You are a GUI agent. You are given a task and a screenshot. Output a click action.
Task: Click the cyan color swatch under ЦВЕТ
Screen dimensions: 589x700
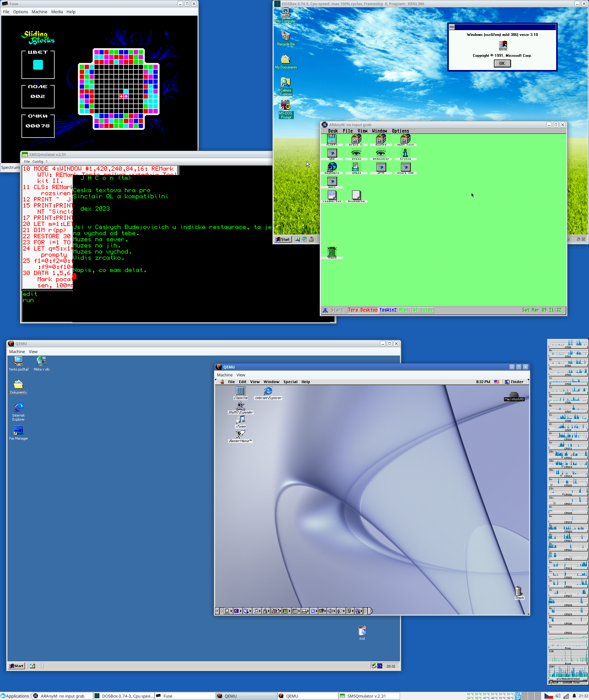click(38, 64)
